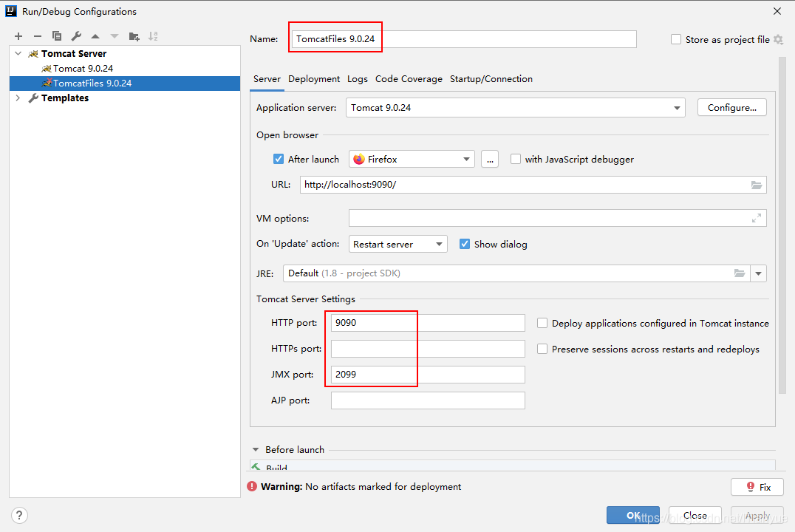The width and height of the screenshot is (795, 532).
Task: Browse JRE folder icon
Action: pyautogui.click(x=740, y=273)
